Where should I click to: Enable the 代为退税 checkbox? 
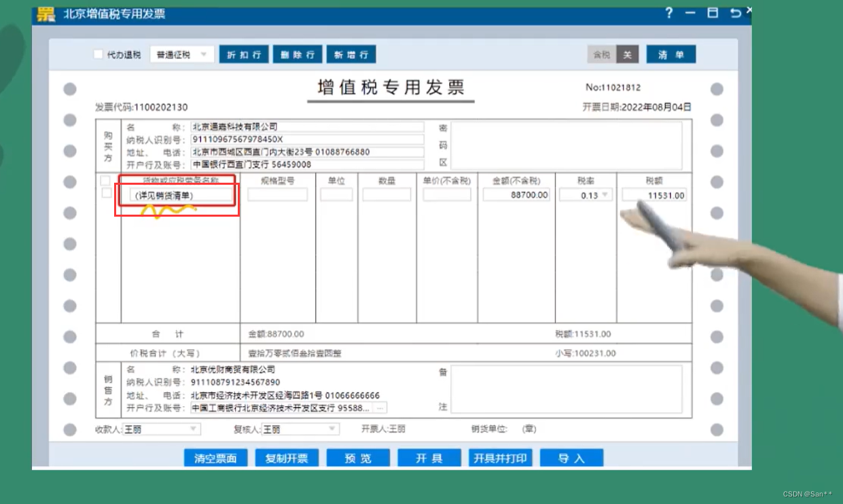(x=98, y=54)
